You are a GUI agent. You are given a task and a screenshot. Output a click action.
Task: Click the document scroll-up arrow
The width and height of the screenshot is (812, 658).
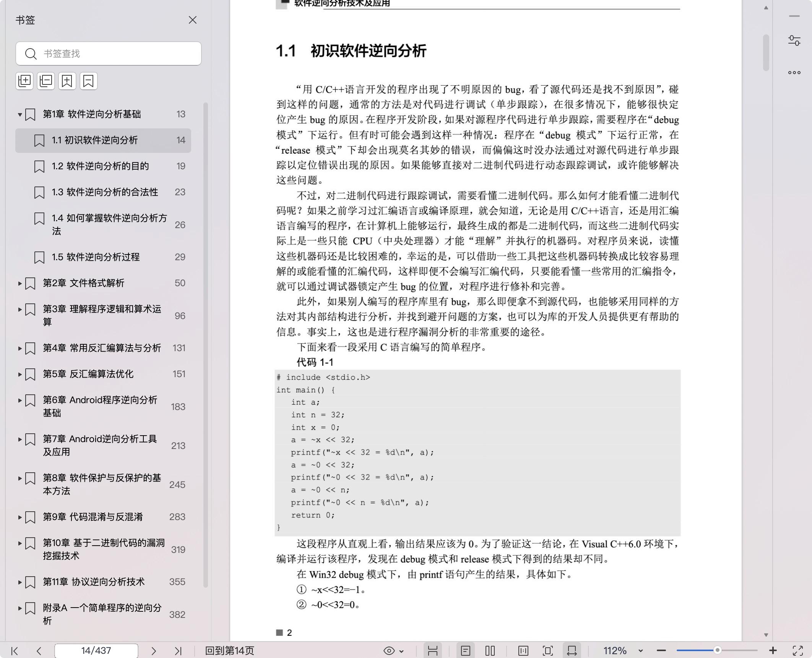point(766,8)
